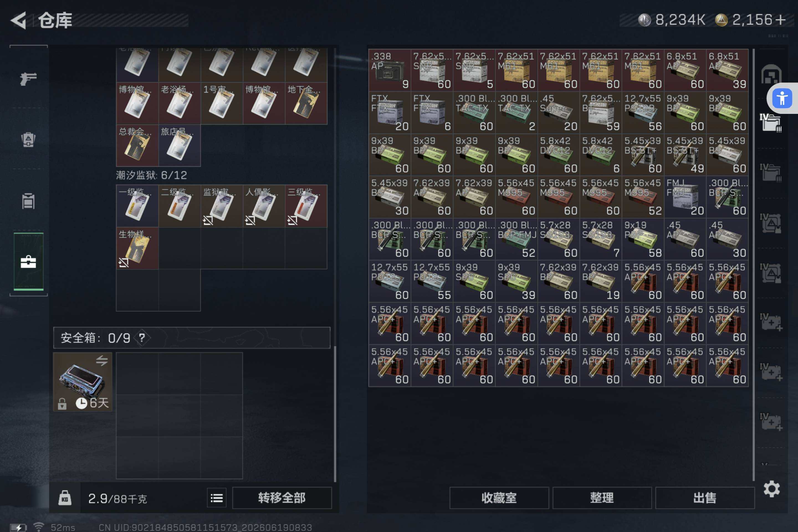The image size is (798, 532).
Task: Select the safe box case with 6天 timer
Action: tap(83, 382)
